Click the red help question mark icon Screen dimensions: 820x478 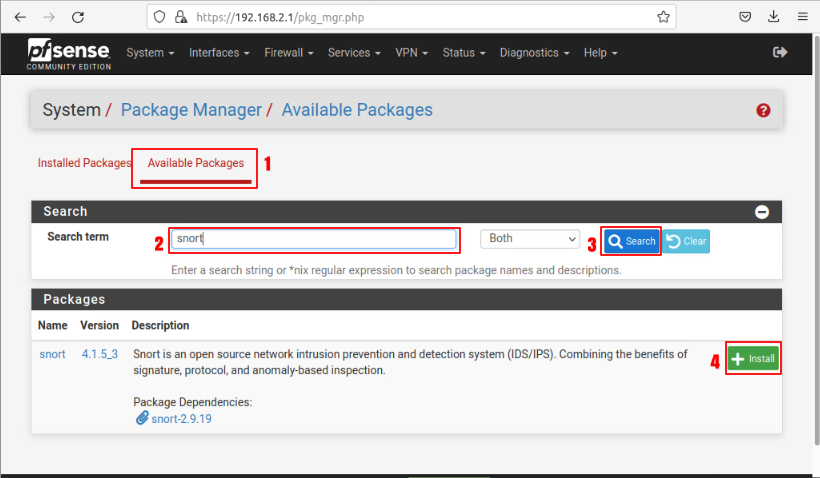(764, 110)
